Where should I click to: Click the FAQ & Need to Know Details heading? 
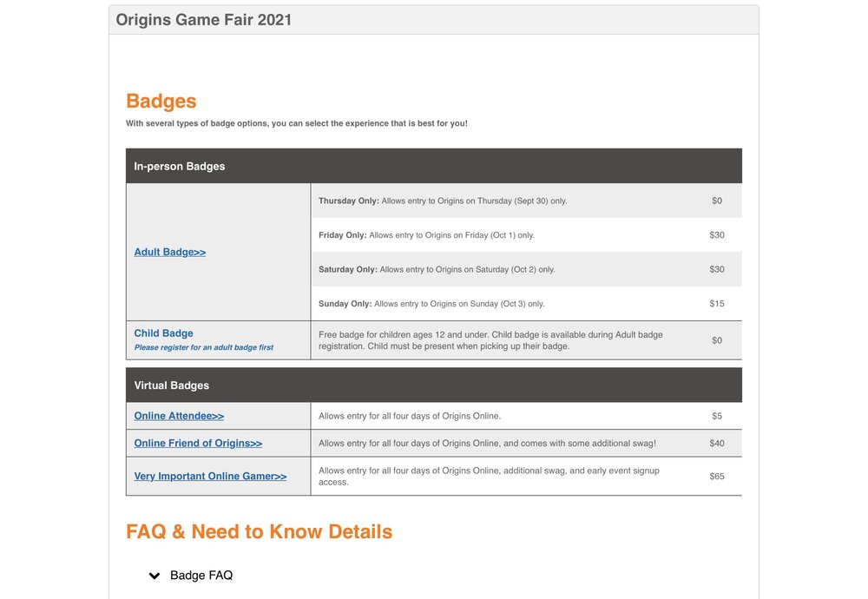259,531
